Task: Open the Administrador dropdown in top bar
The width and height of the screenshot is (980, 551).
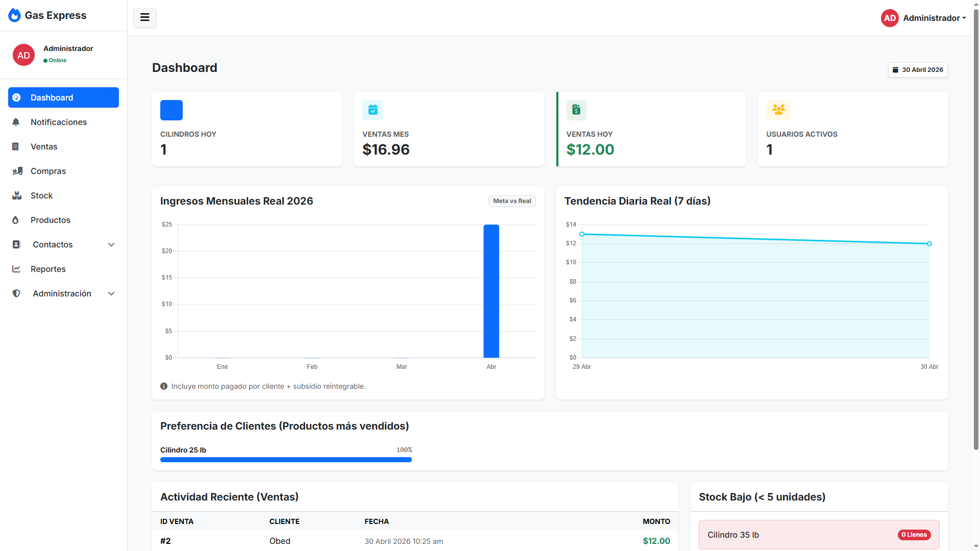Action: 923,18
